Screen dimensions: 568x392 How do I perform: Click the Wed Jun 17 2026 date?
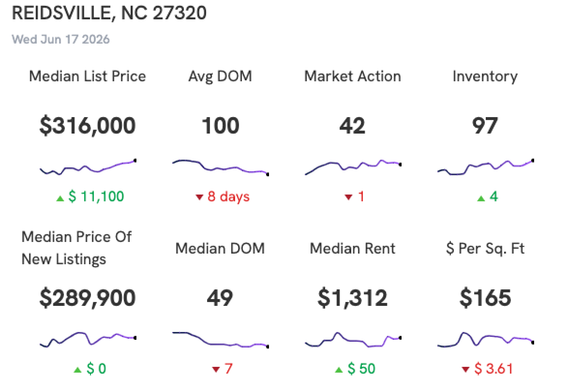(60, 39)
